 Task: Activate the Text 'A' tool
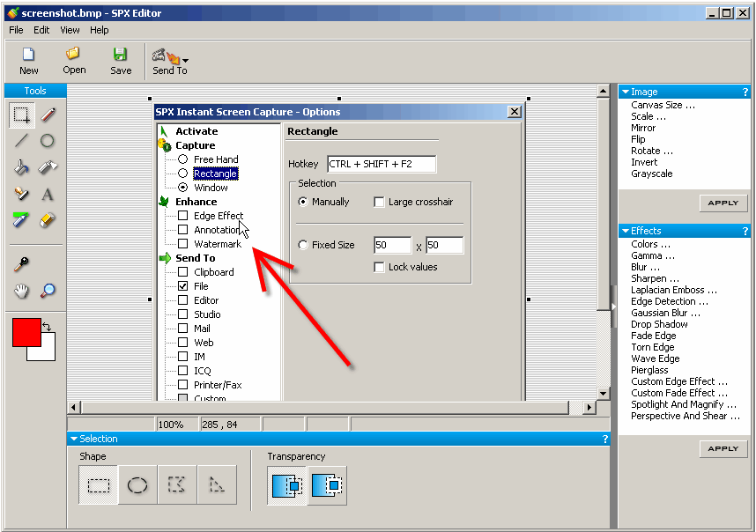click(x=47, y=195)
